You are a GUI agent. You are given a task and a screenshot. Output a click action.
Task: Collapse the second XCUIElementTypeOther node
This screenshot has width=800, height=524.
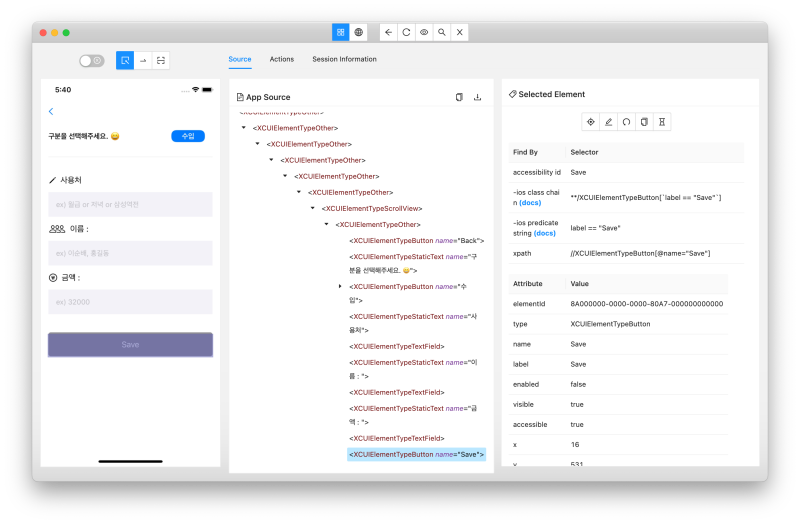point(258,144)
